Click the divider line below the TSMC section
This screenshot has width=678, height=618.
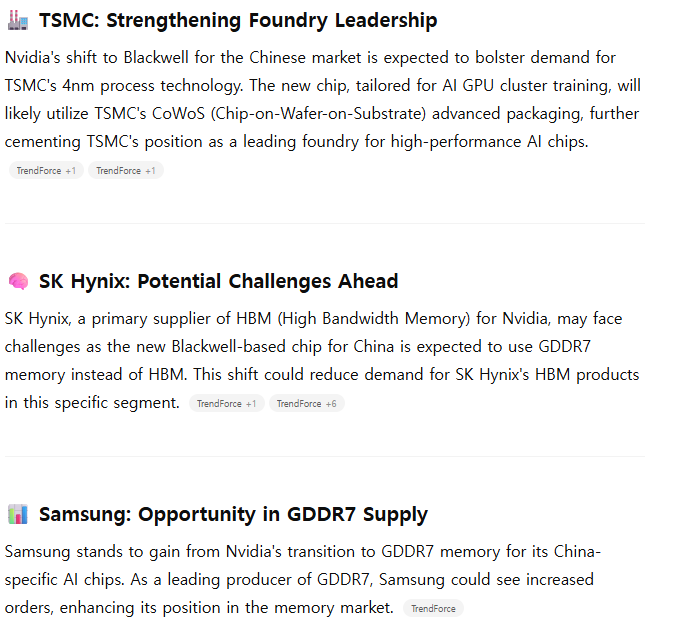pyautogui.click(x=325, y=224)
